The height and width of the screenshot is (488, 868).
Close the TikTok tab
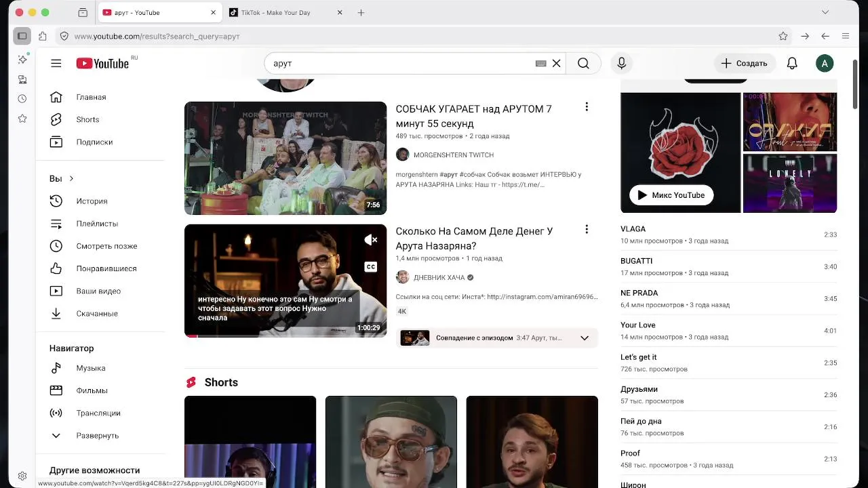pyautogui.click(x=340, y=12)
